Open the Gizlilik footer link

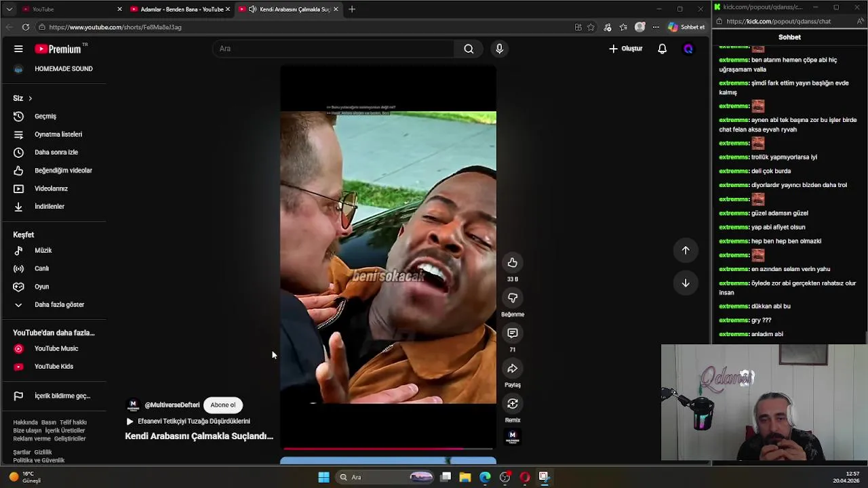coord(43,452)
